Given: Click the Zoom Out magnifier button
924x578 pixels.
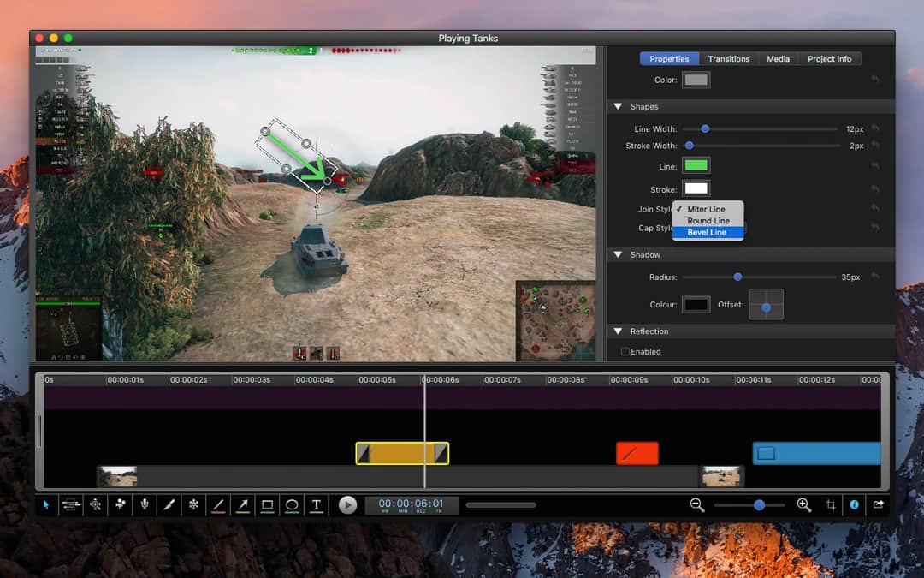Looking at the screenshot, I should point(697,505).
